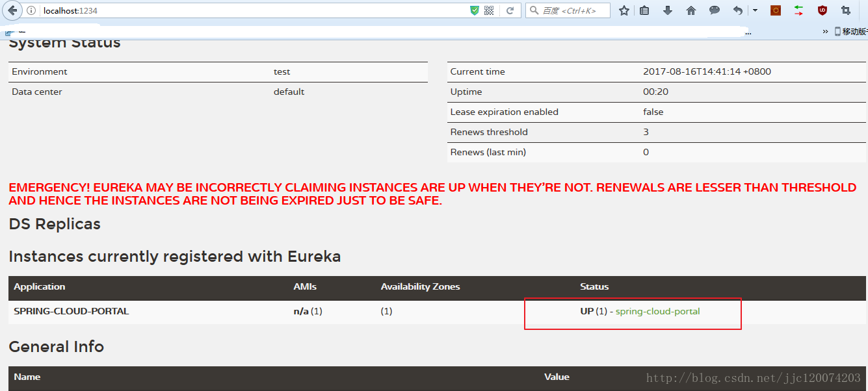868x391 pixels.
Task: Bookmark this page with the star icon
Action: (624, 10)
